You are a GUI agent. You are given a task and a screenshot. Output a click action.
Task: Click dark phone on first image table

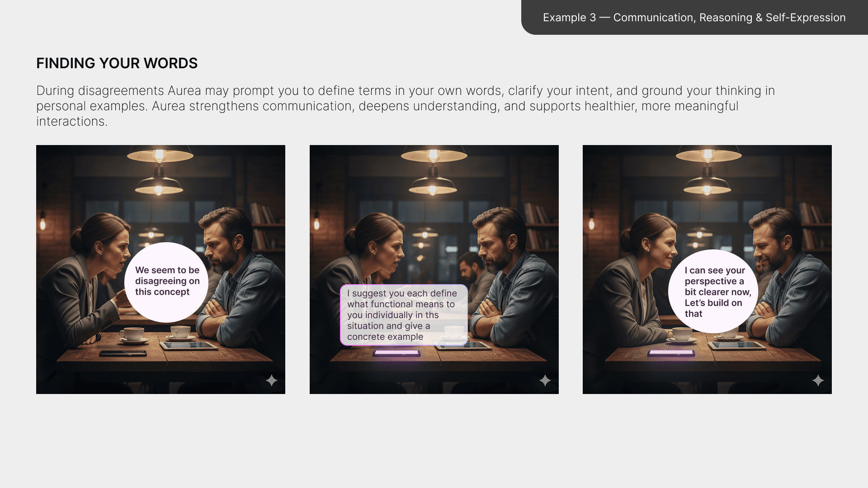(123, 353)
